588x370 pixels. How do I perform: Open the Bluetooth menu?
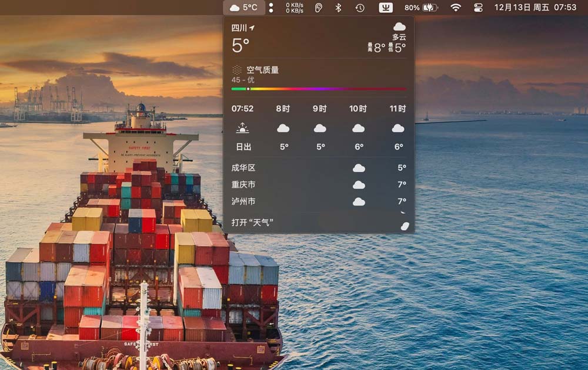[338, 8]
